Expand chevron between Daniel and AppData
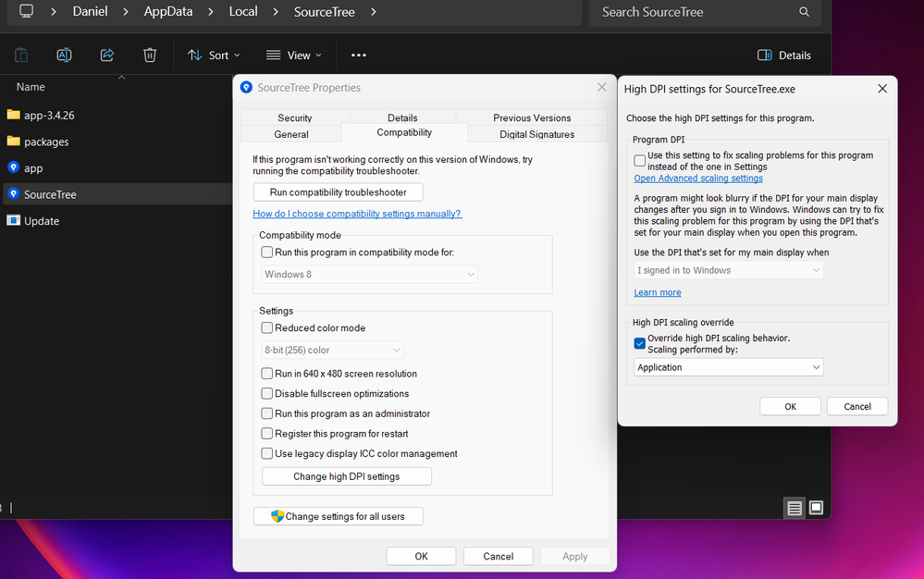Image resolution: width=924 pixels, height=579 pixels. tap(126, 11)
